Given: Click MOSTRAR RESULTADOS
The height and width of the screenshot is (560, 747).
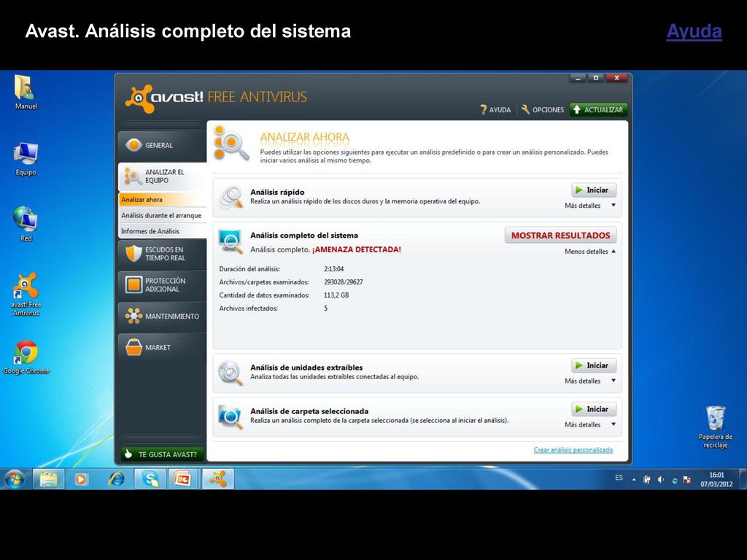Looking at the screenshot, I should [560, 236].
